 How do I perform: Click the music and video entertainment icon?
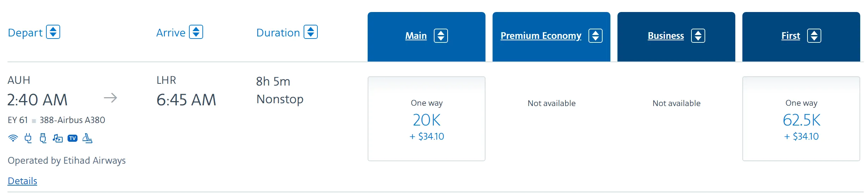point(57,138)
